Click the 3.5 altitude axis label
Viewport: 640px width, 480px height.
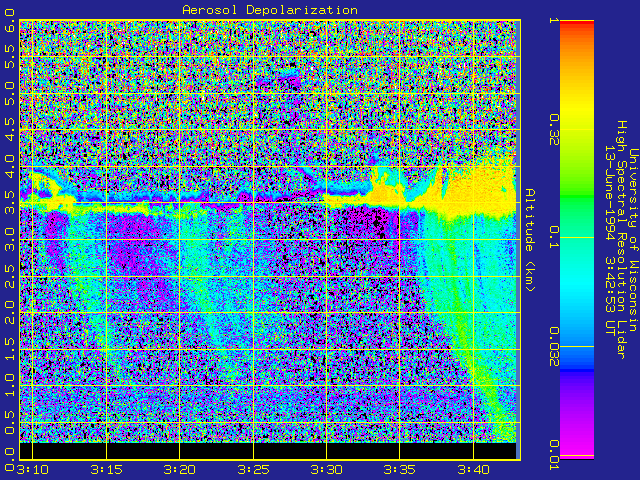pyautogui.click(x=9, y=203)
